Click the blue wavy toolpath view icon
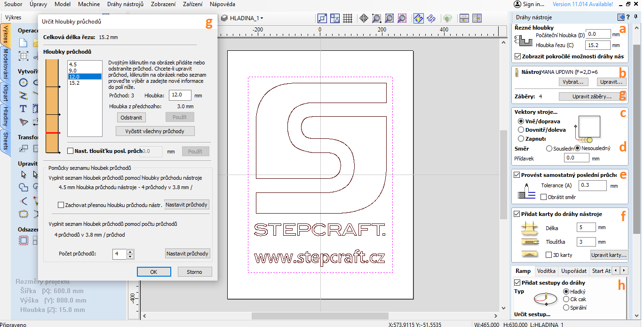The width and height of the screenshot is (644, 327). pos(431,18)
